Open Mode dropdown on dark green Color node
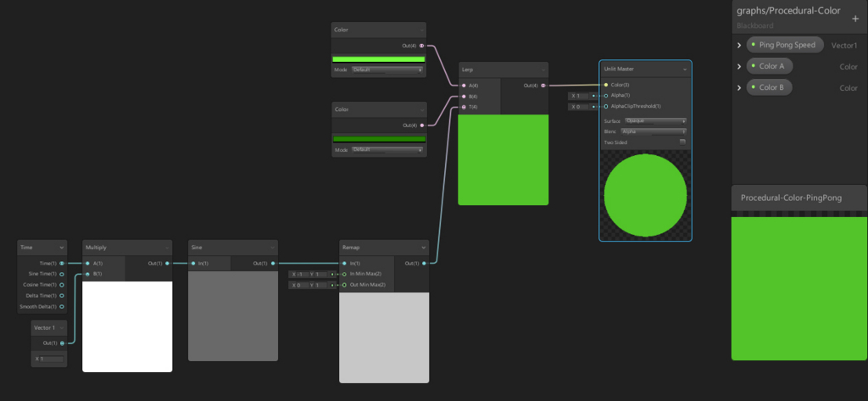Screen dimensions: 868x401 coord(387,149)
